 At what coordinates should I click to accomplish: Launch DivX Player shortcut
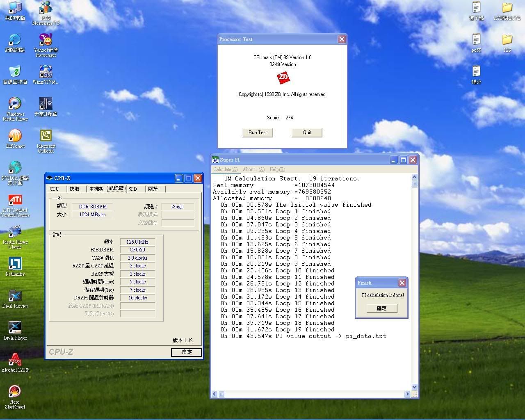15,331
